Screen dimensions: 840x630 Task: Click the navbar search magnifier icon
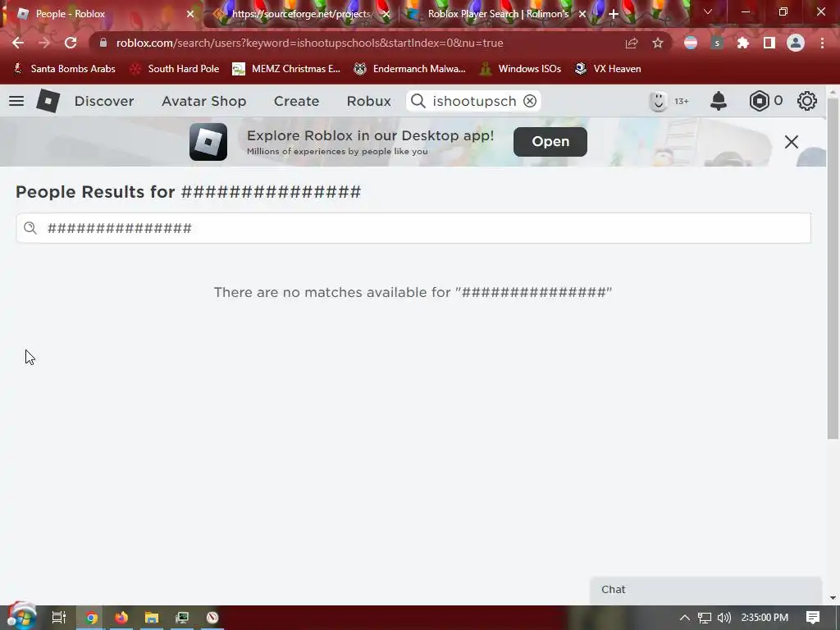tap(418, 101)
